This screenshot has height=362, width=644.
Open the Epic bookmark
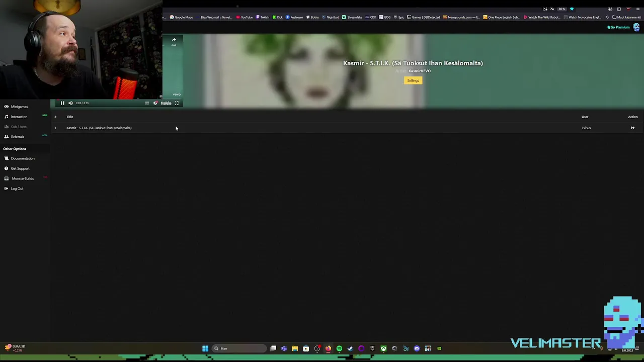point(399,17)
